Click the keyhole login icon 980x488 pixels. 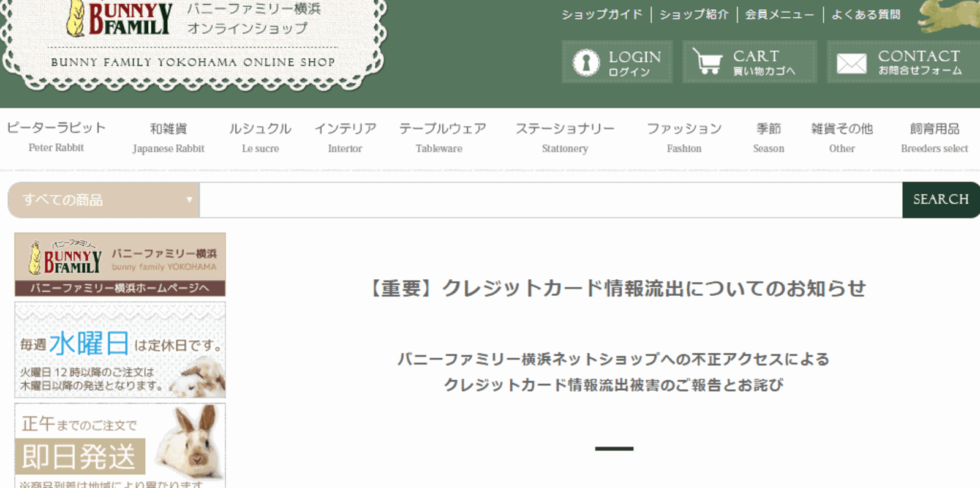(586, 62)
